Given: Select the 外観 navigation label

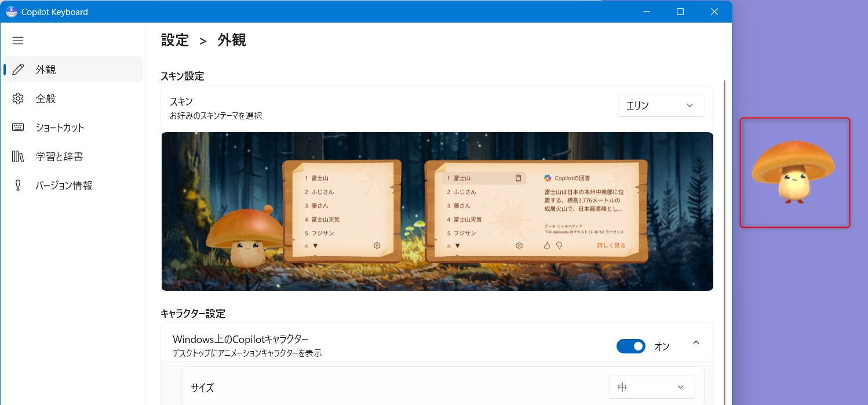Looking at the screenshot, I should tap(46, 70).
